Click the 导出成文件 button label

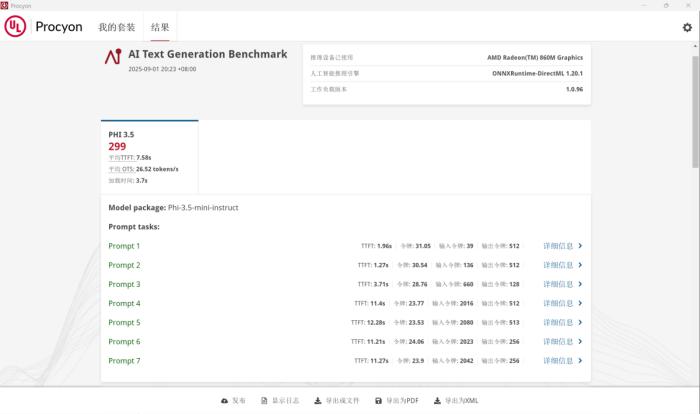tap(342, 401)
